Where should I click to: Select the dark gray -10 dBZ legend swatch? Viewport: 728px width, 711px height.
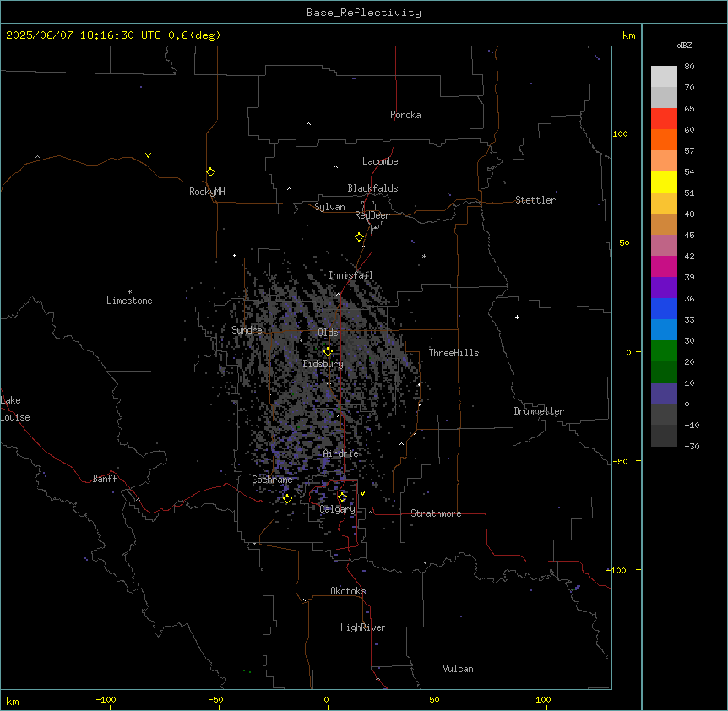pyautogui.click(x=664, y=436)
